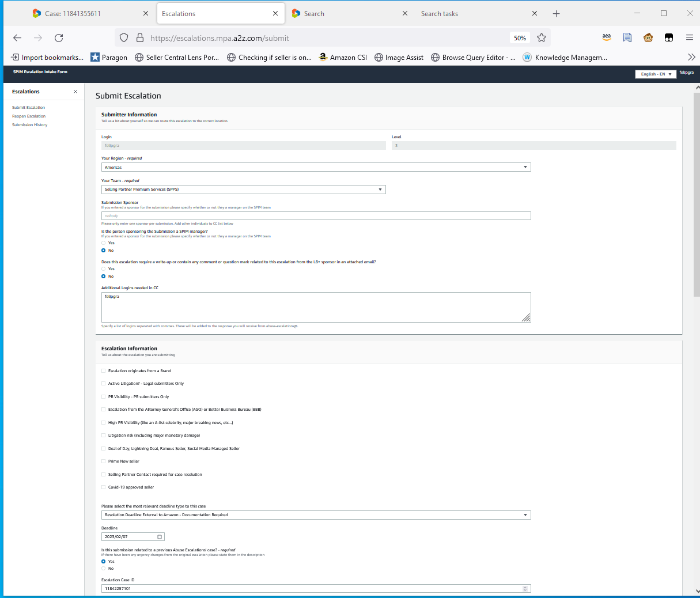Show more bookmarks with the chevron

[x=692, y=57]
